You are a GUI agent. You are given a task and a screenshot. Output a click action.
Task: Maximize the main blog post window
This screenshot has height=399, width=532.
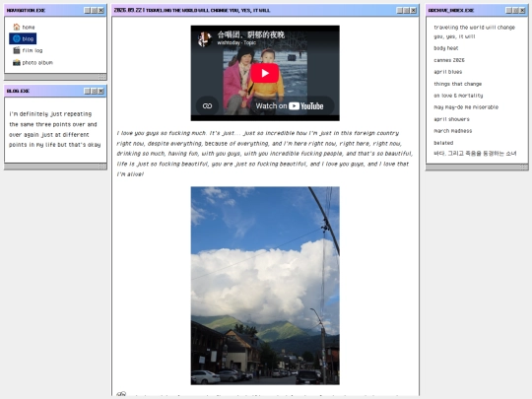coord(407,11)
